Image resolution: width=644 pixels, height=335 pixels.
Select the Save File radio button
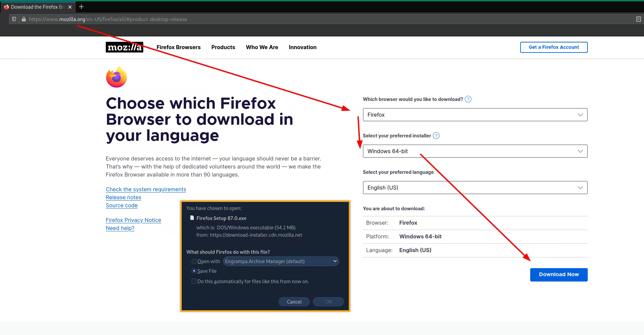(x=194, y=271)
